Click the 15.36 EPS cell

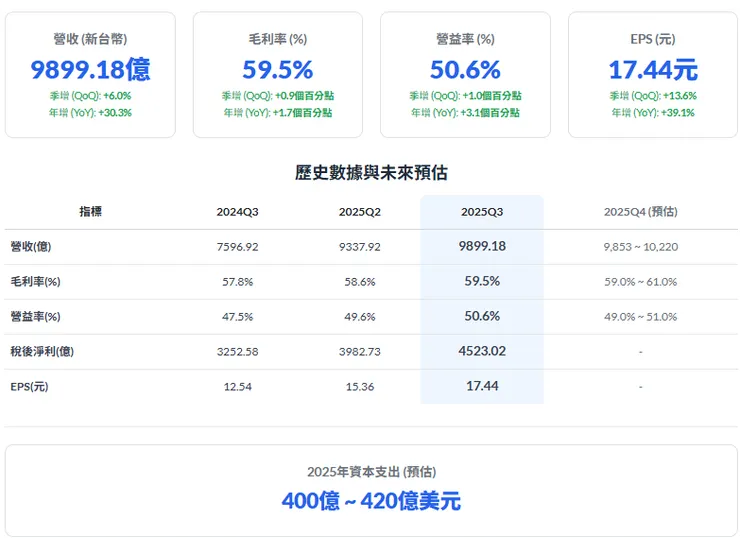pos(360,387)
